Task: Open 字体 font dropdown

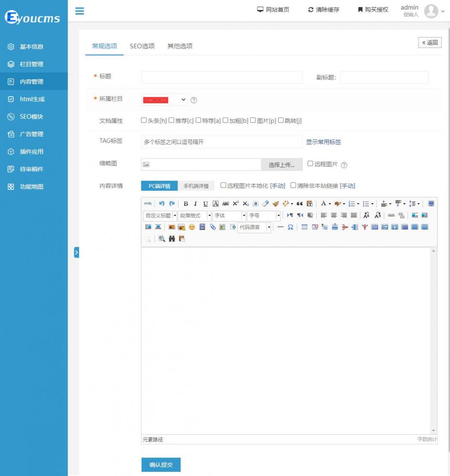Action: coord(244,216)
